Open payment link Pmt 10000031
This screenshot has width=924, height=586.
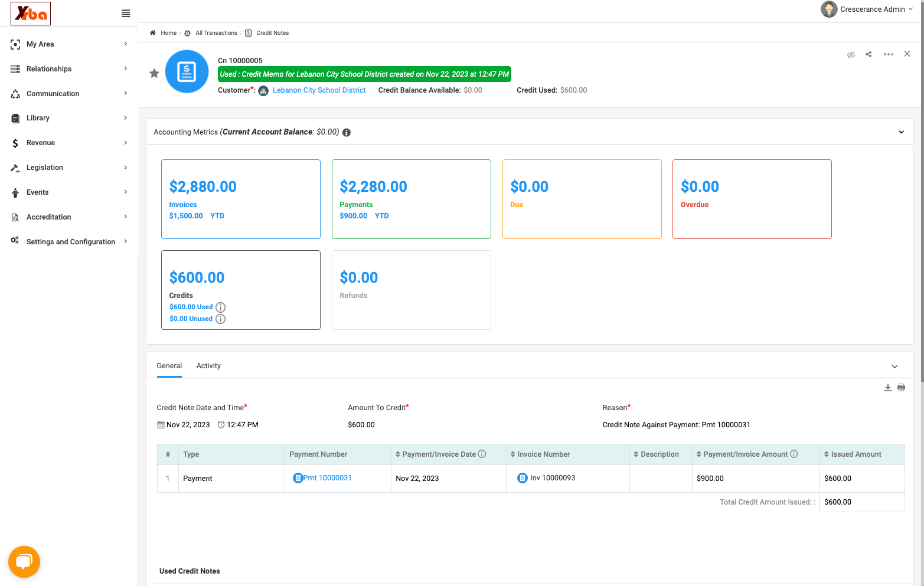coord(327,478)
